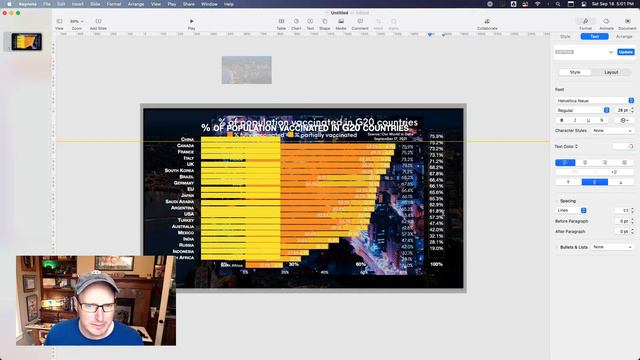Step the line spacing value
Viewport: 640px width, 360px height.
pos(633,210)
